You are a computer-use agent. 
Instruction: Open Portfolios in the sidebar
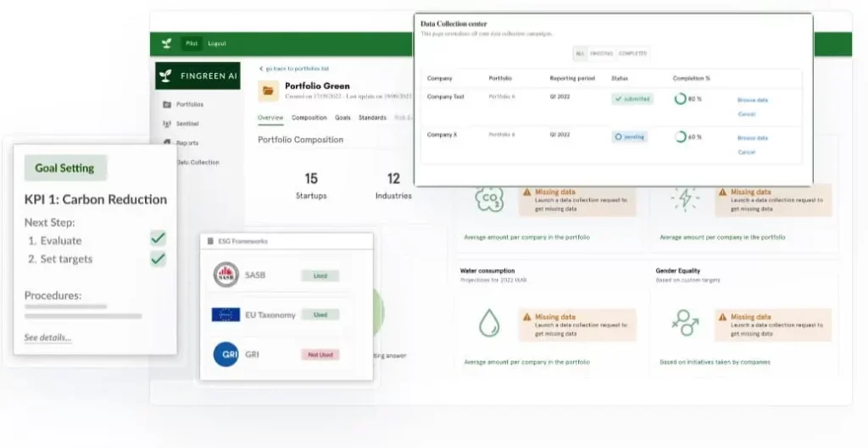pyautogui.click(x=190, y=104)
